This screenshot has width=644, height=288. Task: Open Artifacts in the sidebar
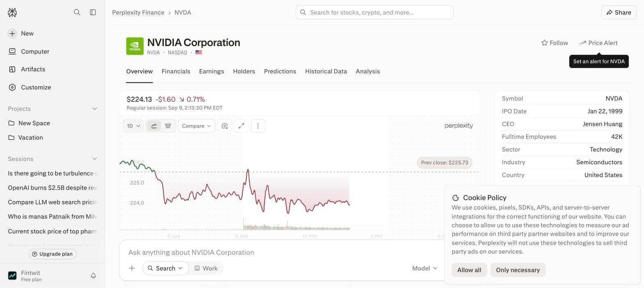coord(52,69)
